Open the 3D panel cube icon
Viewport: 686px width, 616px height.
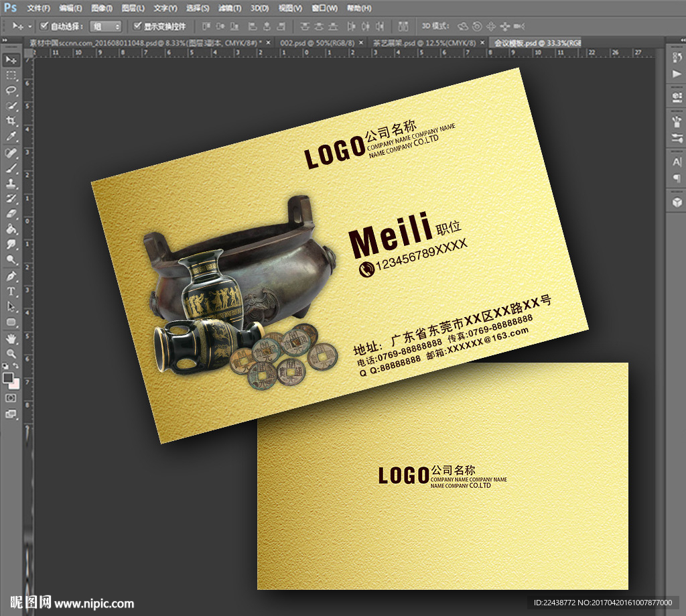(677, 202)
